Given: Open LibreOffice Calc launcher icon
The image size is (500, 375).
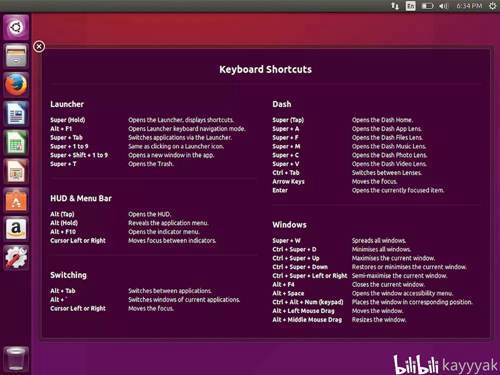Looking at the screenshot, I should [16, 143].
